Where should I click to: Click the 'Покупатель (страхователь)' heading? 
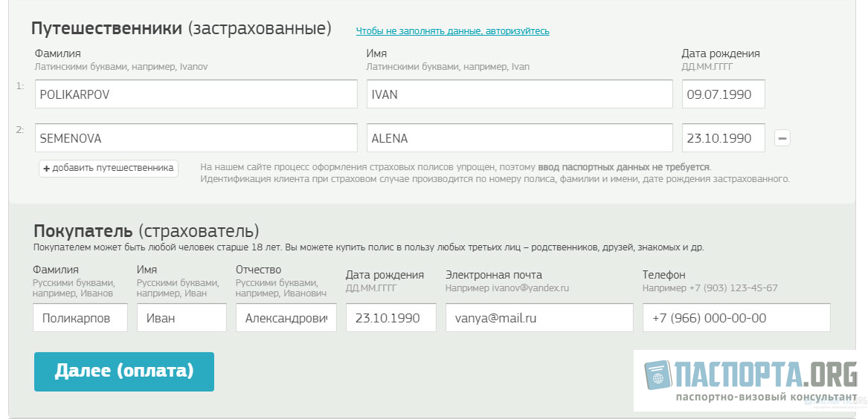pos(146,230)
